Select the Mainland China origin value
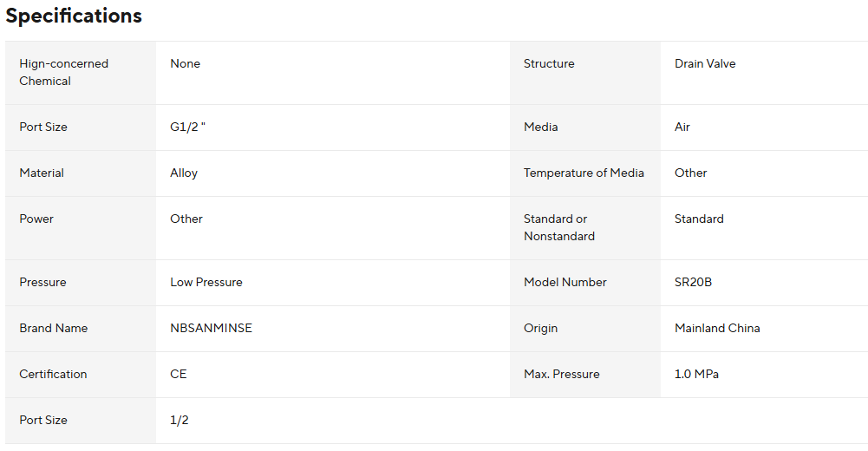Image resolution: width=868 pixels, height=451 pixels. click(717, 328)
